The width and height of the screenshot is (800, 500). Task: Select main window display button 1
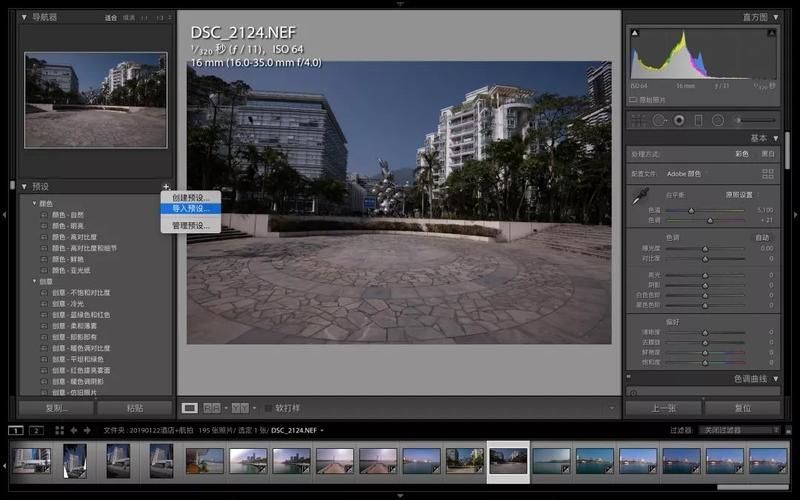click(x=16, y=431)
